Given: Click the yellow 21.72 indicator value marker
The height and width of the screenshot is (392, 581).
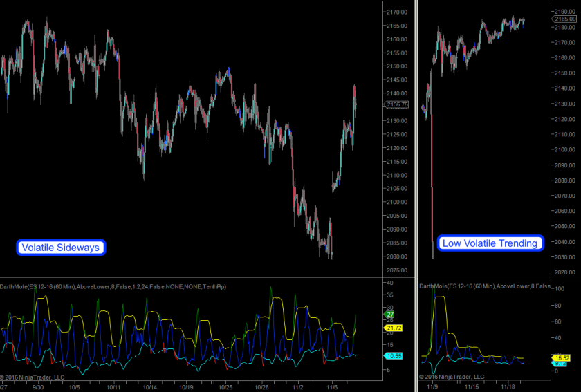Looking at the screenshot, I should (392, 327).
